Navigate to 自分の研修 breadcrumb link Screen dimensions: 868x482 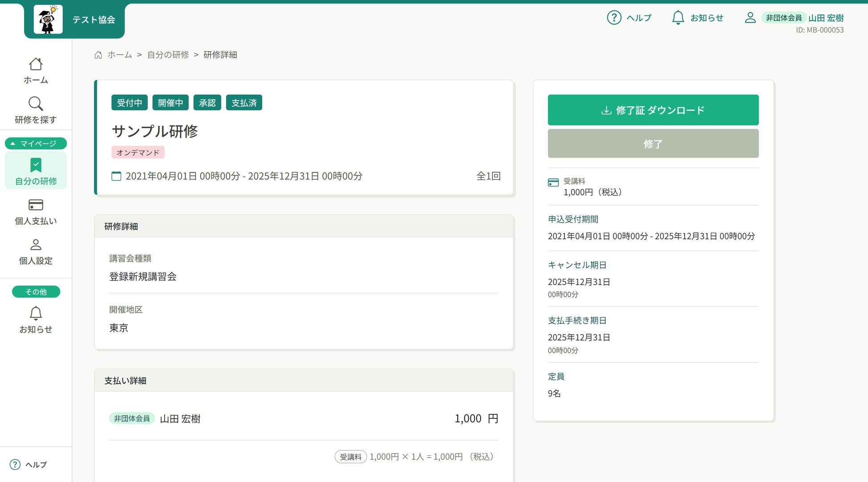click(168, 55)
